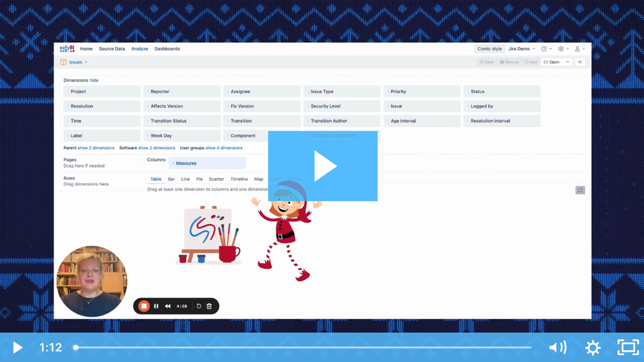Expand the Issue Type dimension
Image resolution: width=644 pixels, height=362 pixels.
pos(342,91)
